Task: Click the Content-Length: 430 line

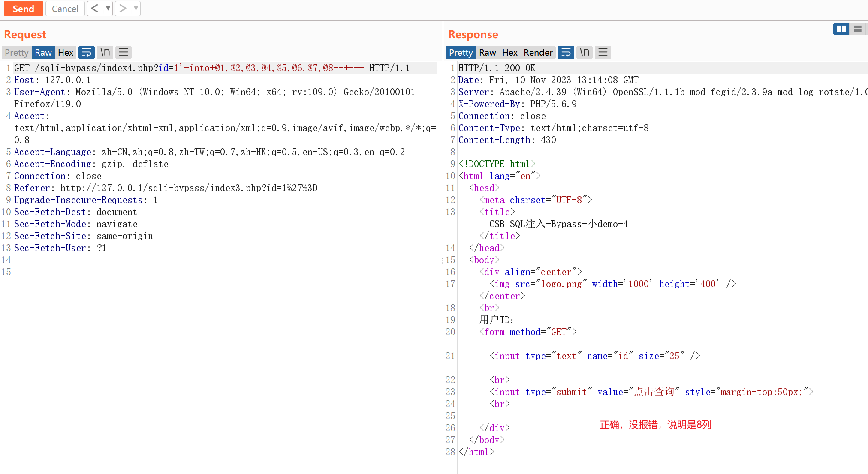Action: [x=507, y=140]
